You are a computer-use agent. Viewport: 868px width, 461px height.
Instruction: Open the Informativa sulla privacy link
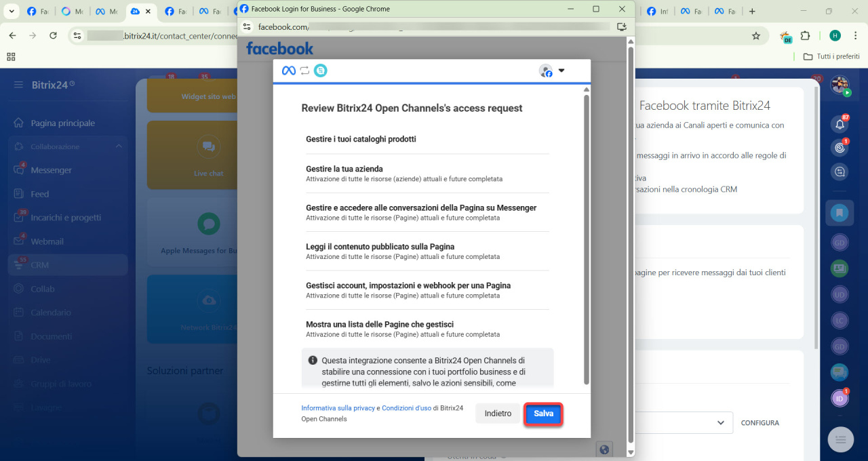click(338, 408)
